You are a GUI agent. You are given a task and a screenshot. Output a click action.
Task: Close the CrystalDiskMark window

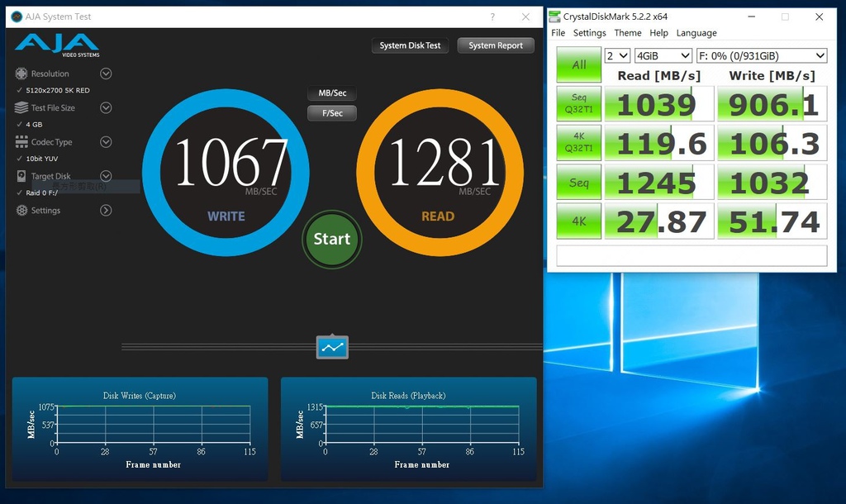click(819, 17)
